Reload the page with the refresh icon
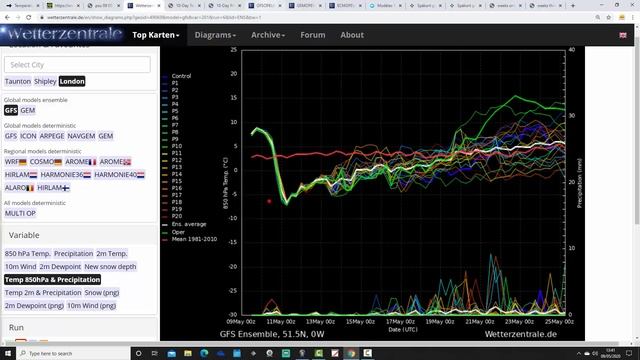This screenshot has height=360, width=640. [29, 18]
